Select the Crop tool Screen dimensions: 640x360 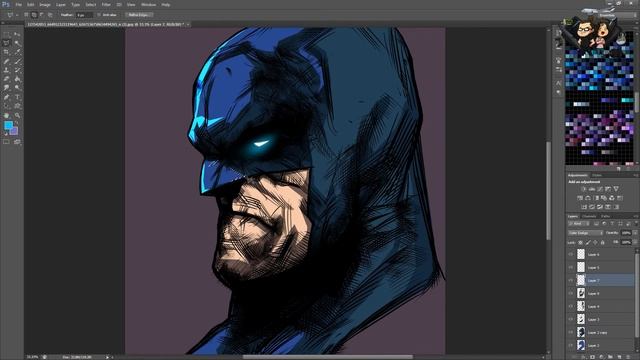(6, 52)
